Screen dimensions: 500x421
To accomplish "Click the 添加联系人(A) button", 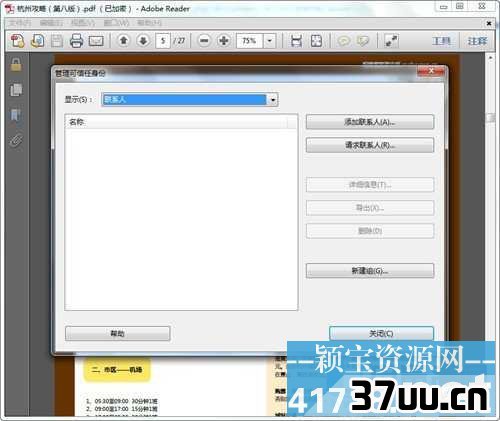I will tap(370, 122).
